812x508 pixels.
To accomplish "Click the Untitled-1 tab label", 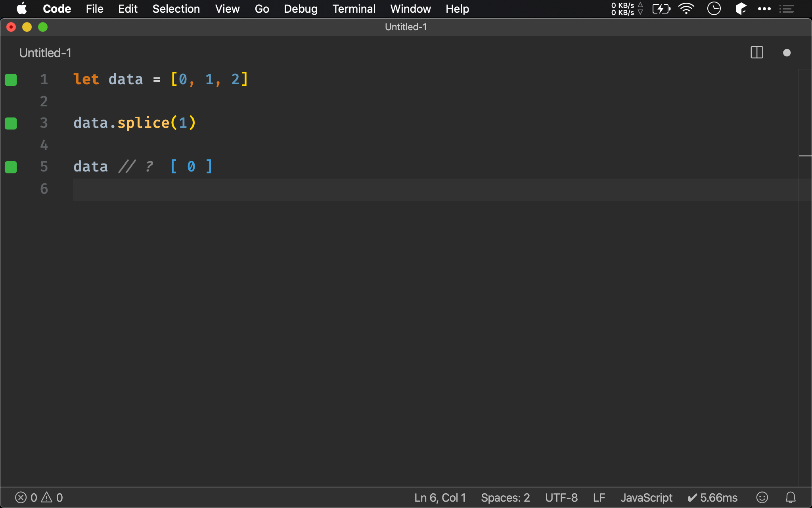I will coord(46,53).
